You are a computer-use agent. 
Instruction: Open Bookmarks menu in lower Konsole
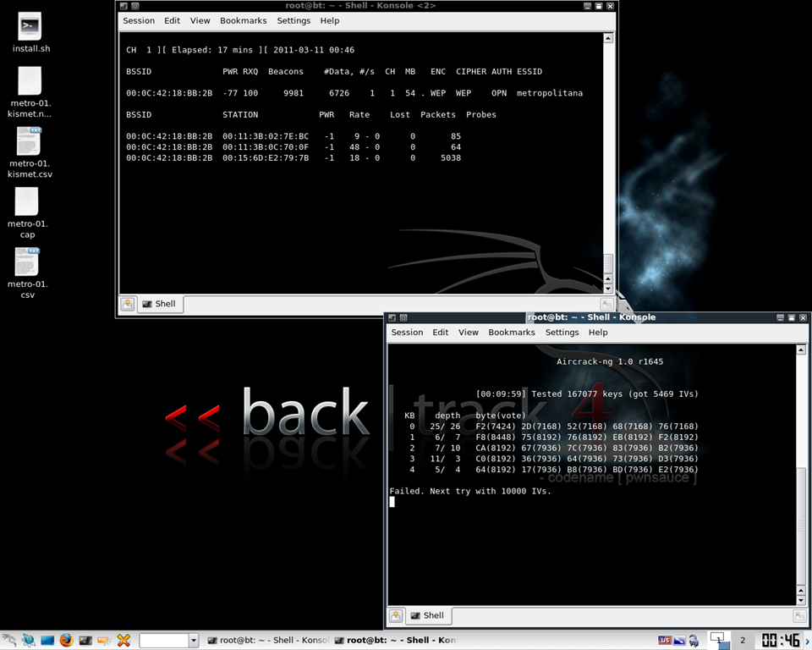[x=512, y=333]
